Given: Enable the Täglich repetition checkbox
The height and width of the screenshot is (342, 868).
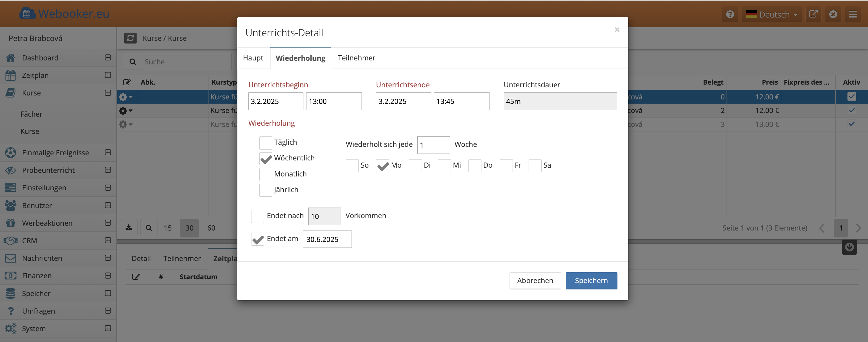Looking at the screenshot, I should pyautogui.click(x=266, y=143).
